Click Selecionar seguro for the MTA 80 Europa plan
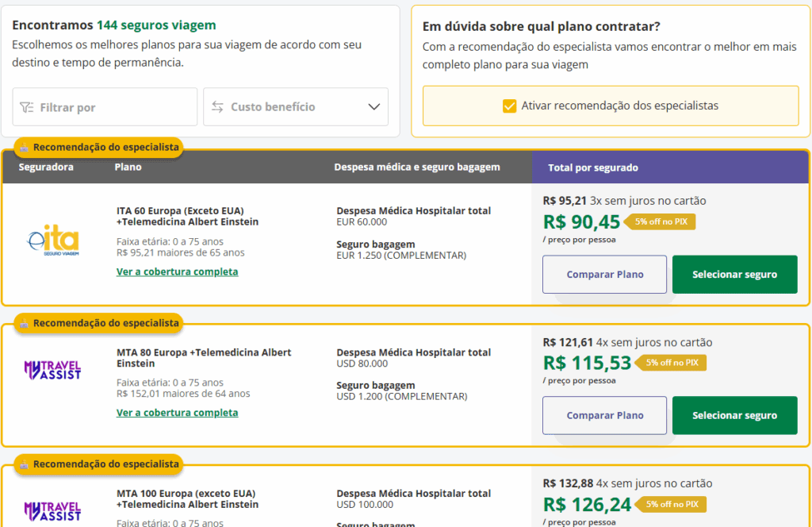The height and width of the screenshot is (527, 812). pos(734,415)
